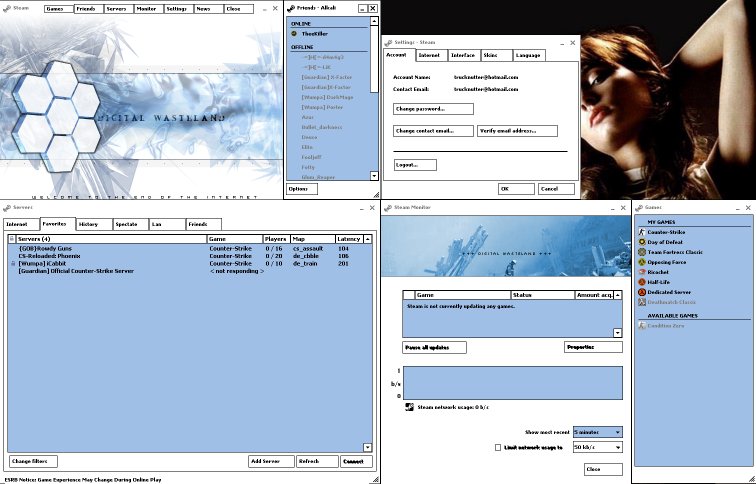The image size is (756, 484).
Task: Open the Lan tab in Servers
Action: 167,224
